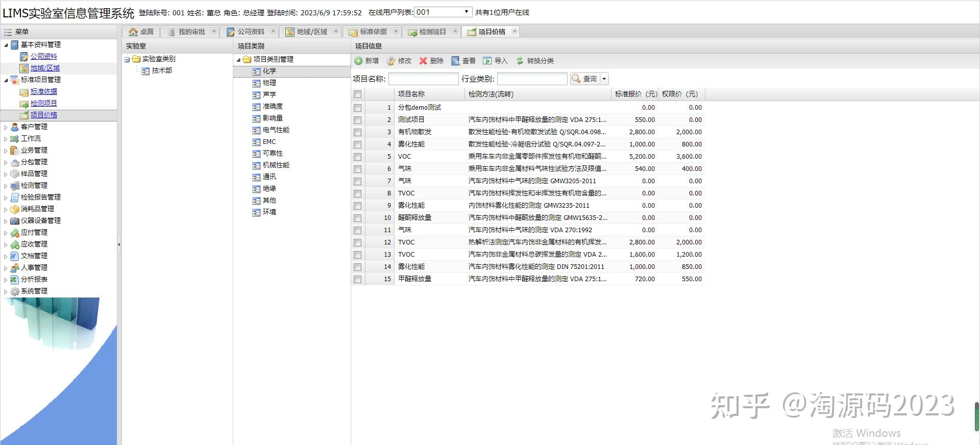Image resolution: width=980 pixels, height=445 pixels.
Task: Check the row 12 TVOC checkbox
Action: pos(358,242)
